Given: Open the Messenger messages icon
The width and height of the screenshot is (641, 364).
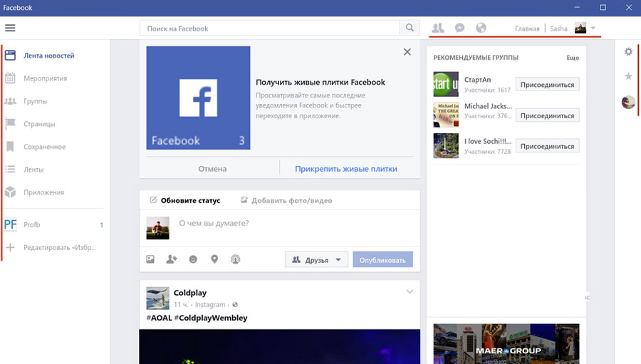Looking at the screenshot, I should tap(460, 28).
